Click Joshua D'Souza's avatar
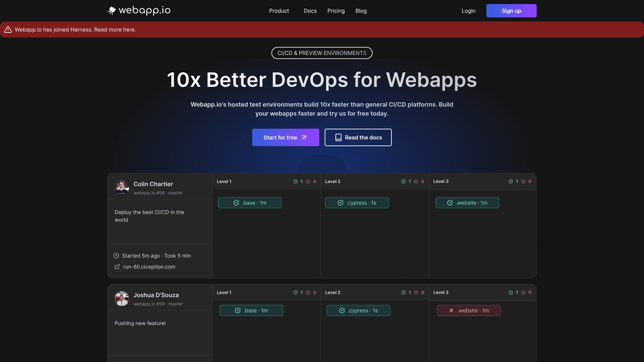The width and height of the screenshot is (644, 362). pos(122,298)
